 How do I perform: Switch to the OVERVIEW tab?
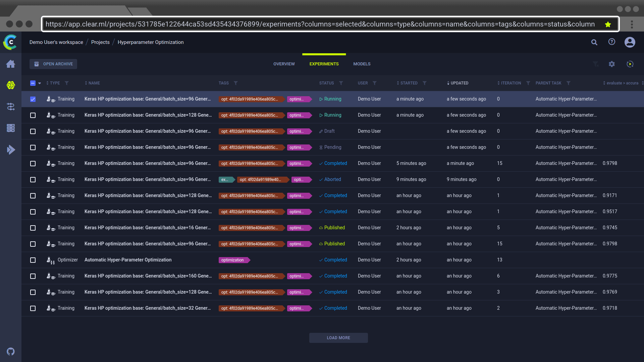tap(284, 64)
